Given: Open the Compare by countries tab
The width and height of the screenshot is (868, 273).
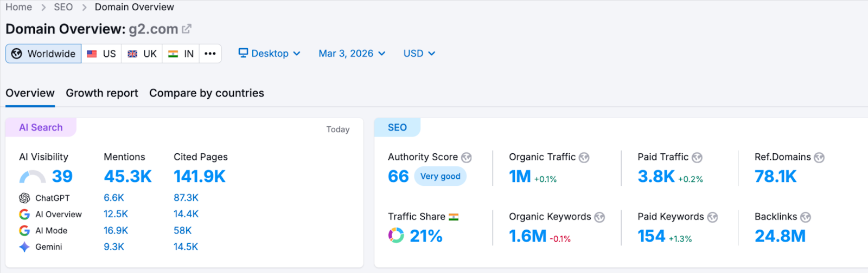Looking at the screenshot, I should 207,93.
